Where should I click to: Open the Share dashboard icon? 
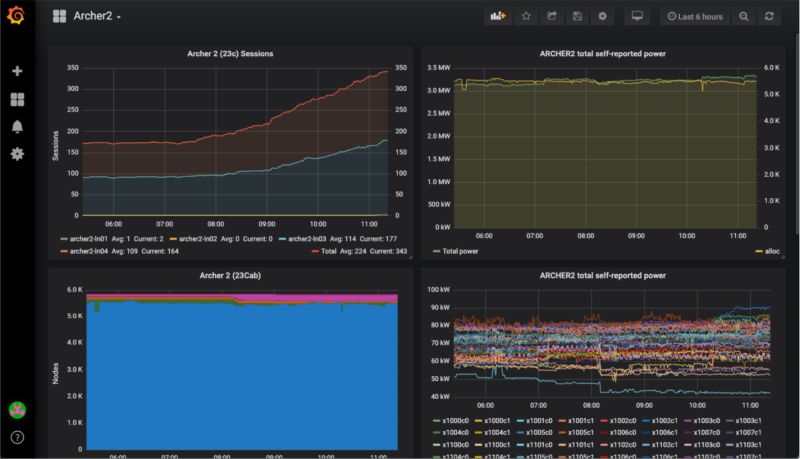click(552, 16)
